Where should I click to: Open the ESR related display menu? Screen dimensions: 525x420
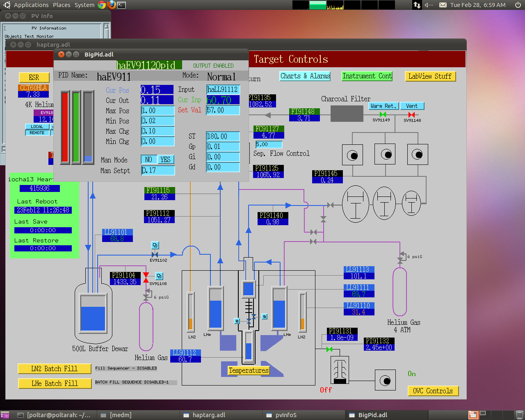click(34, 78)
